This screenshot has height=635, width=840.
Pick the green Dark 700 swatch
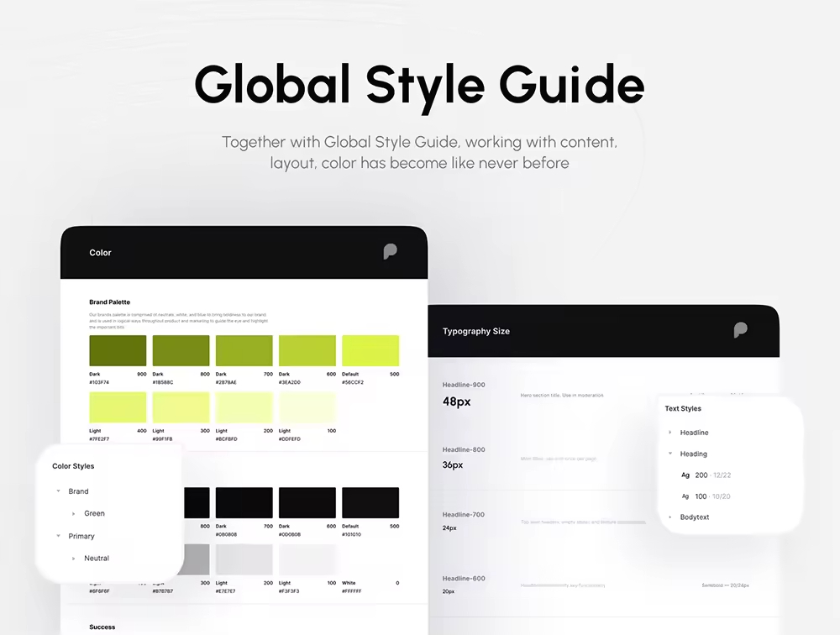[244, 350]
